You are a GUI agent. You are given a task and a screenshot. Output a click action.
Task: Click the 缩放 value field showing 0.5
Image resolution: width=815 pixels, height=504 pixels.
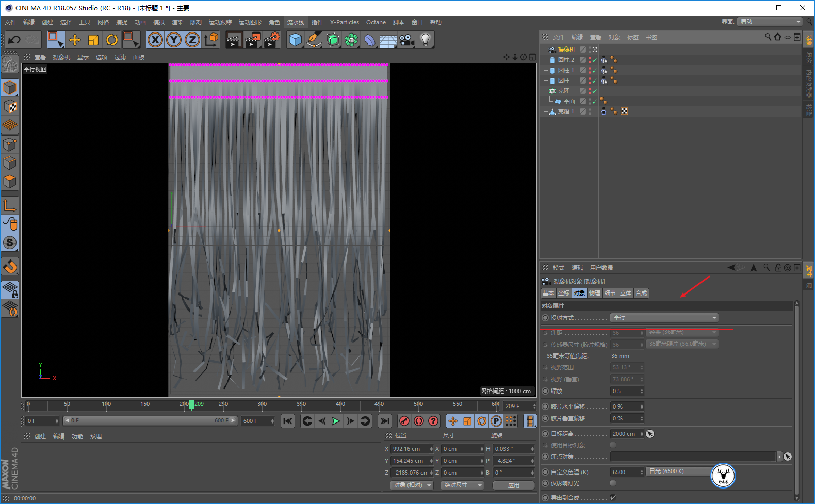point(627,391)
